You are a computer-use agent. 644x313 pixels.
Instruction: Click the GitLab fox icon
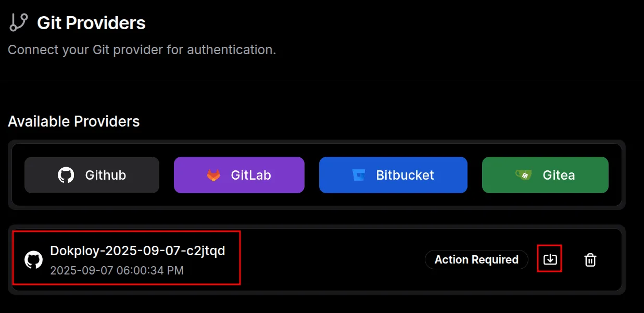point(213,175)
